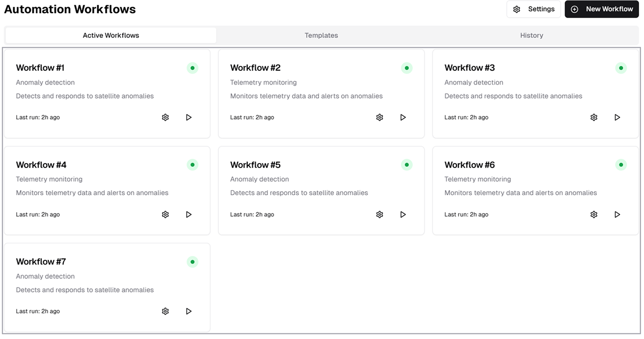Screen dimensions: 644x339
Task: Click the Workflow #5 title
Action: coord(255,165)
